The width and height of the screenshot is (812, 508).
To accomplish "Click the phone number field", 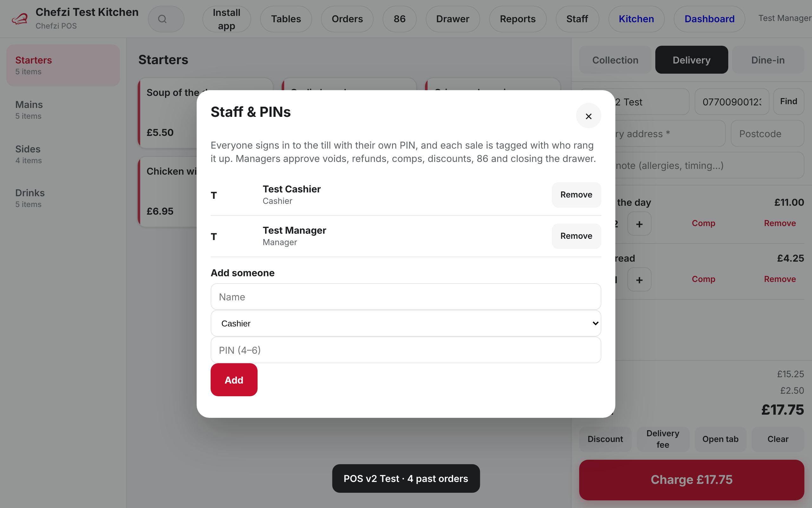I will 732,102.
